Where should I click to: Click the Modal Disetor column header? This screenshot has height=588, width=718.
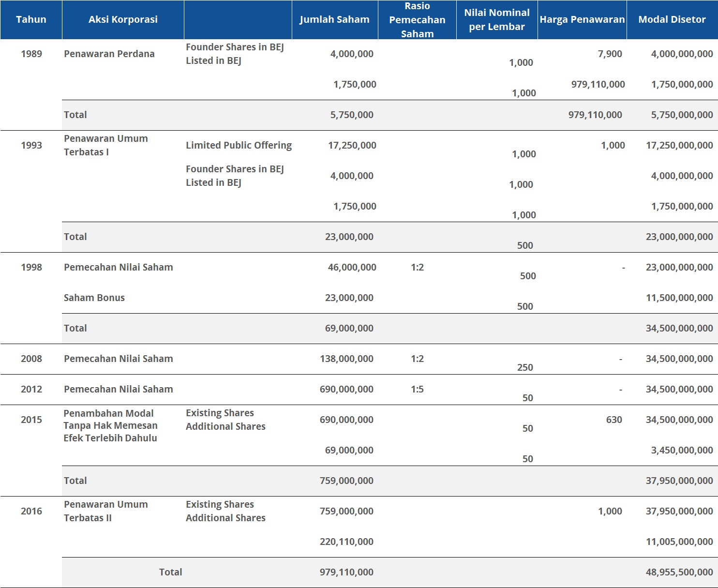pos(672,20)
